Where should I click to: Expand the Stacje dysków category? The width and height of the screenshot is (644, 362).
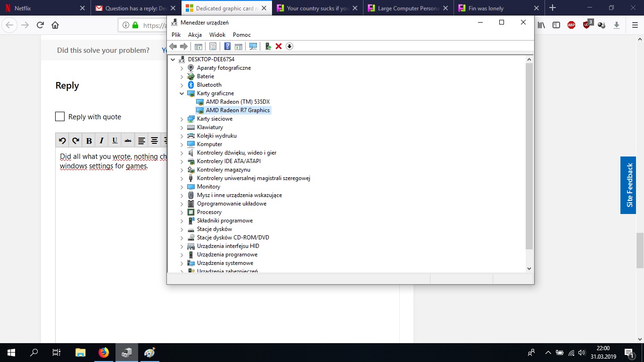click(x=182, y=229)
